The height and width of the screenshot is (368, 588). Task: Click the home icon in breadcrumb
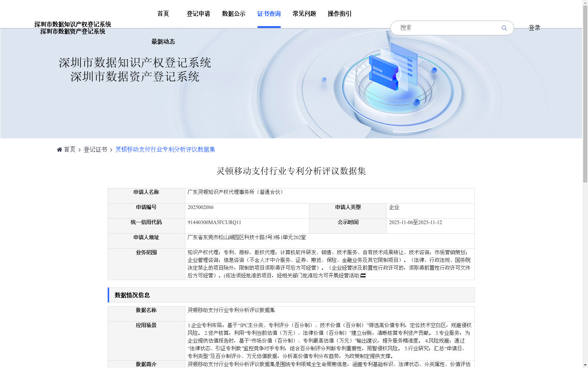pyautogui.click(x=60, y=149)
